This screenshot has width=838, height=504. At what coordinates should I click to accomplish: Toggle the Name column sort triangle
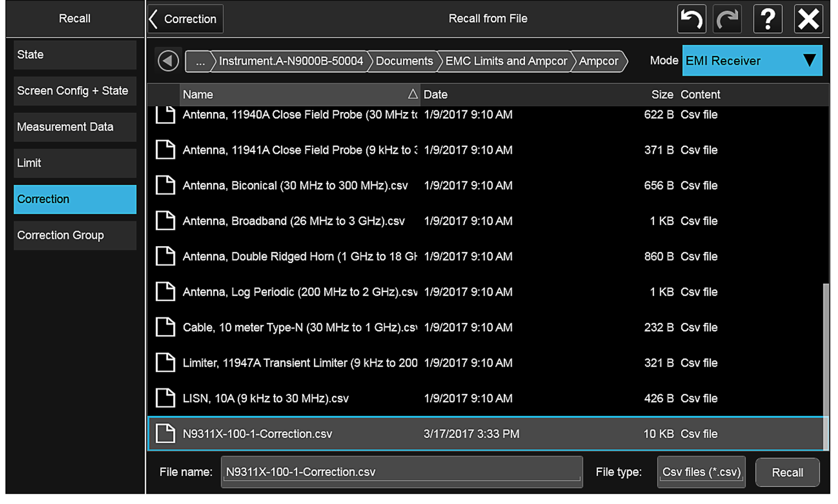(413, 94)
